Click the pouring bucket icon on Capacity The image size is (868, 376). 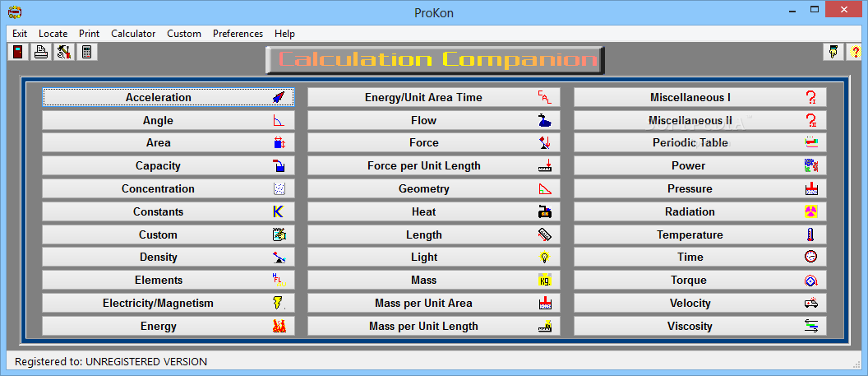[279, 165]
